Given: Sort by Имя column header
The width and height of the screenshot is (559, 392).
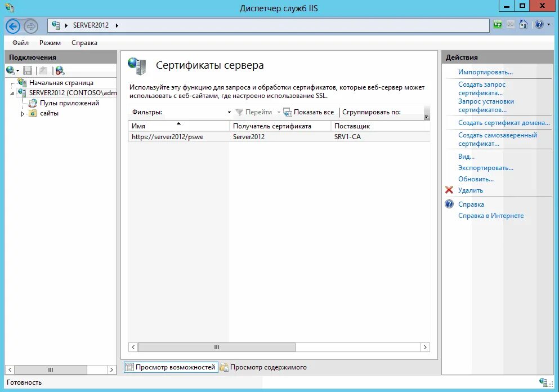Looking at the screenshot, I should (178, 126).
